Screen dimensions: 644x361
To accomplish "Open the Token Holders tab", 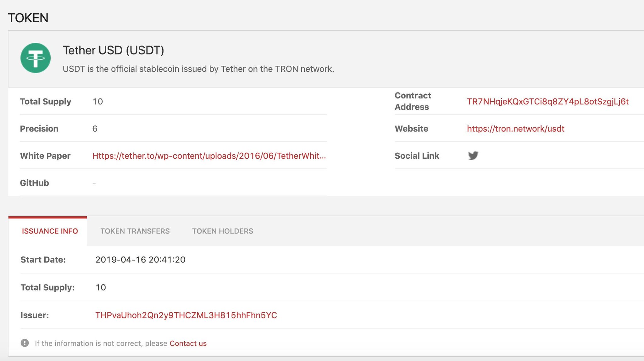I will [222, 231].
